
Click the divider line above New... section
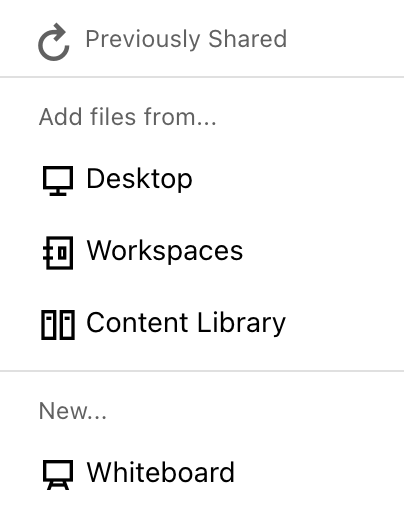click(x=202, y=370)
